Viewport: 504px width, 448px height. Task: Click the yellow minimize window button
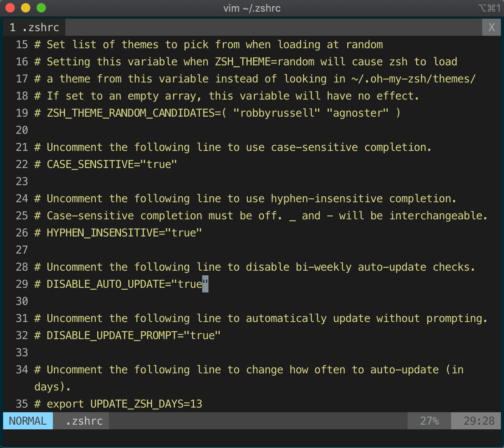pos(26,8)
